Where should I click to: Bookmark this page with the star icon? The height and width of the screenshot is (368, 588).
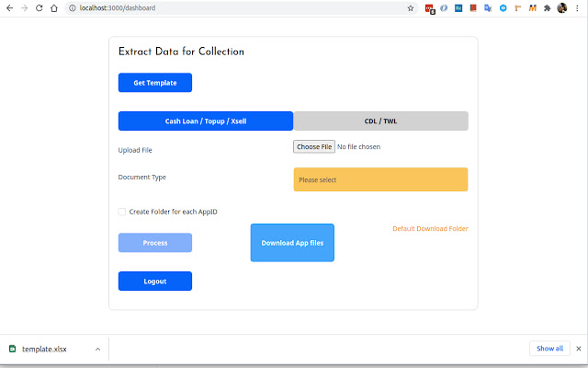coord(411,8)
